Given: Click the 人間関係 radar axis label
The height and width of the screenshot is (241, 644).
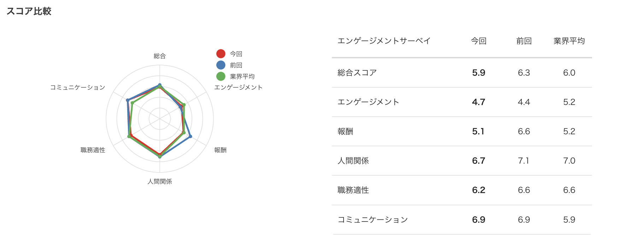Looking at the screenshot, I should pyautogui.click(x=160, y=181).
